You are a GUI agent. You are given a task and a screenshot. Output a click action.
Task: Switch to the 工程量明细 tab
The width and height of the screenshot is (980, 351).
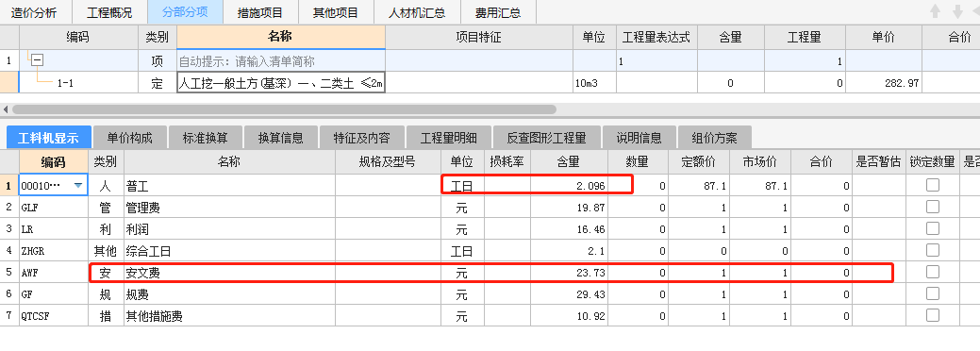(448, 138)
